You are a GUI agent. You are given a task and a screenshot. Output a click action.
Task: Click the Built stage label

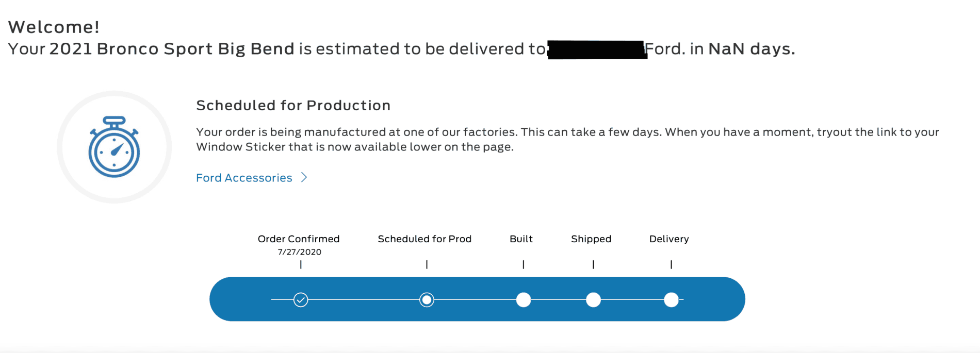[521, 239]
